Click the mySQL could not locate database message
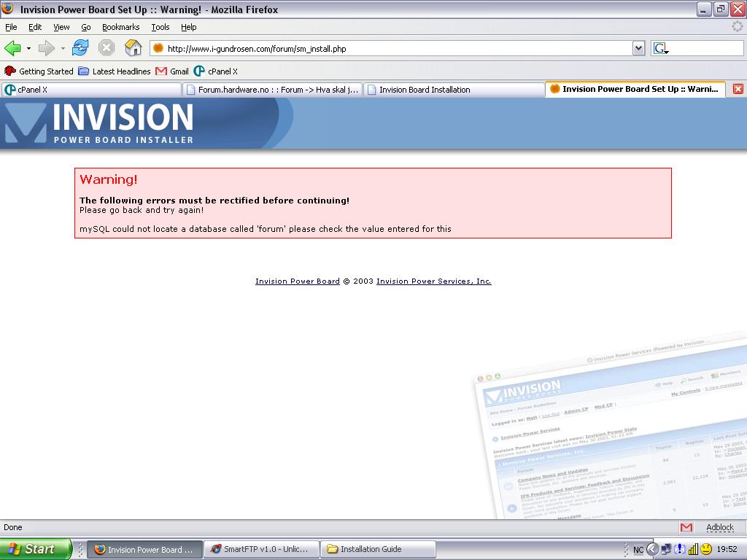 pos(266,229)
